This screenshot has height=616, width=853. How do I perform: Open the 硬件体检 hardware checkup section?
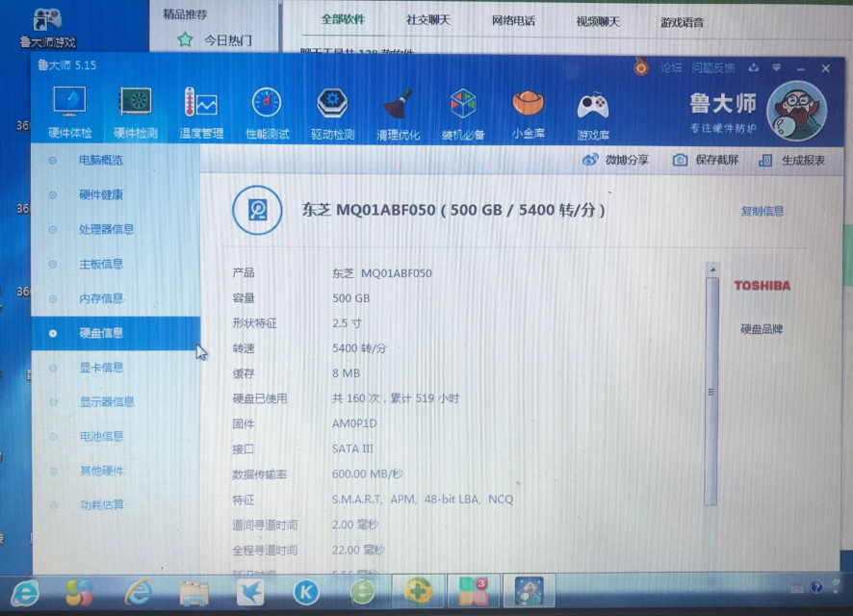click(x=69, y=113)
